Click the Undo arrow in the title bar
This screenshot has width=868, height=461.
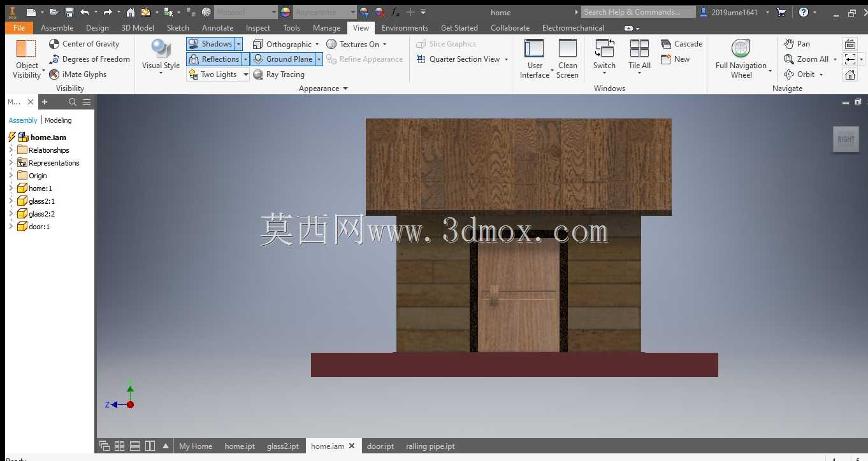tap(84, 12)
